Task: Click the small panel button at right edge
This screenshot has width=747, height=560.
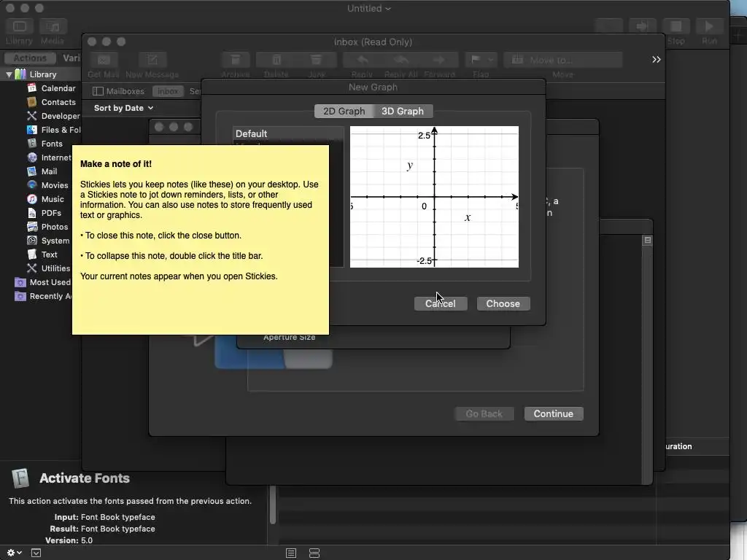Action: coord(648,240)
